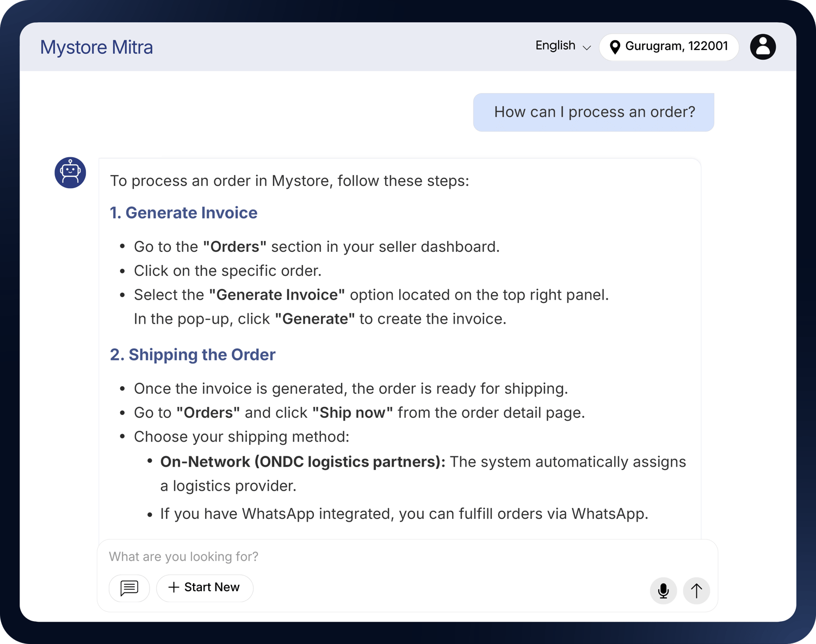Click the bold "Generate Invoice" option text
Image resolution: width=816 pixels, height=644 pixels.
[x=277, y=295]
